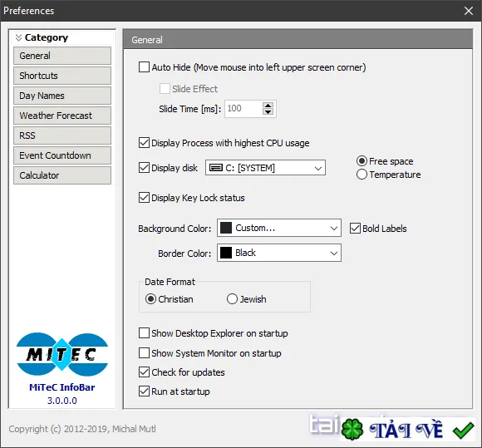Uncheck Check for updates
Screen dimensions: 482x448
144,372
